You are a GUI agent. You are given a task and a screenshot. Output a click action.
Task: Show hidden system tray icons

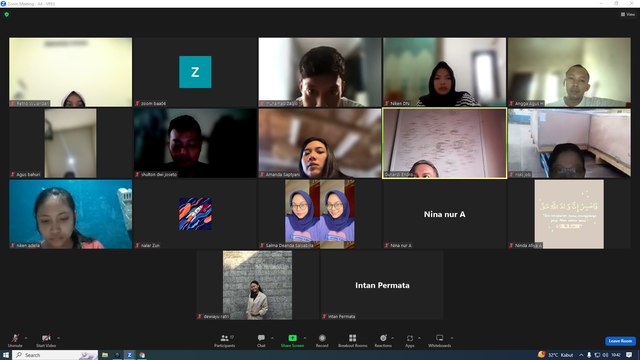(581, 355)
